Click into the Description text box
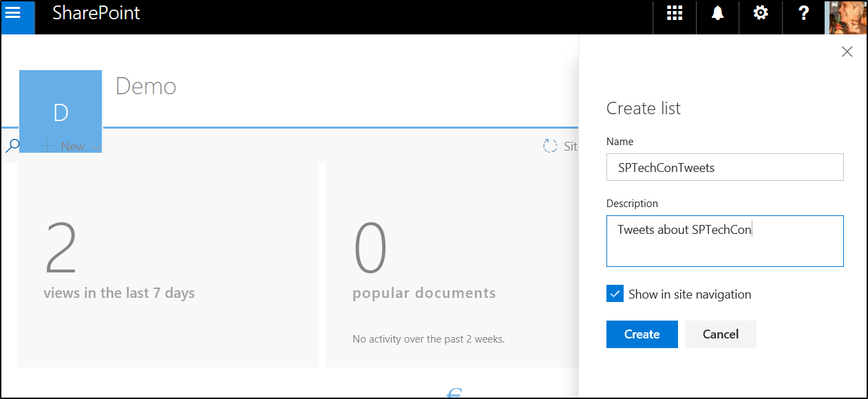Viewport: 868px width, 399px height. click(724, 241)
